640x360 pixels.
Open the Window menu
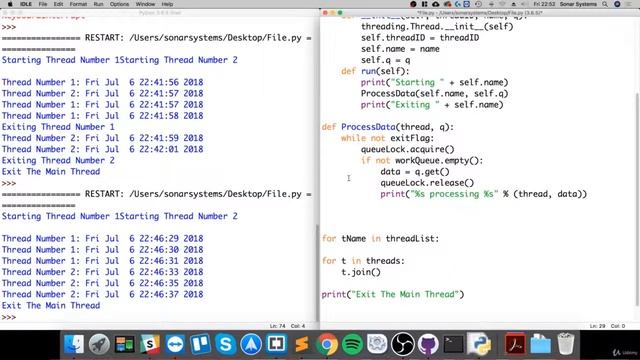145,4
